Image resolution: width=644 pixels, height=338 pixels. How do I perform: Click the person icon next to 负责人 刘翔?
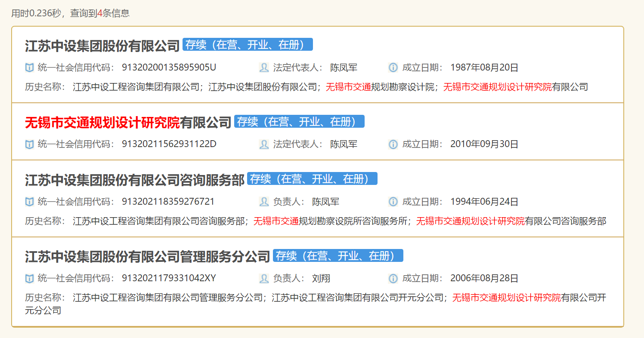click(264, 278)
